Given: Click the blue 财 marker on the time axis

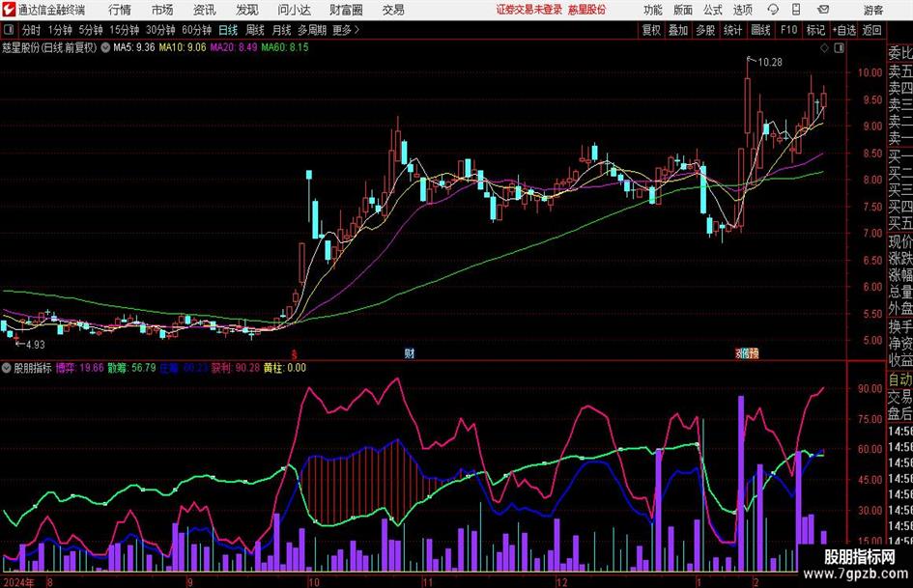Looking at the screenshot, I should point(410,353).
